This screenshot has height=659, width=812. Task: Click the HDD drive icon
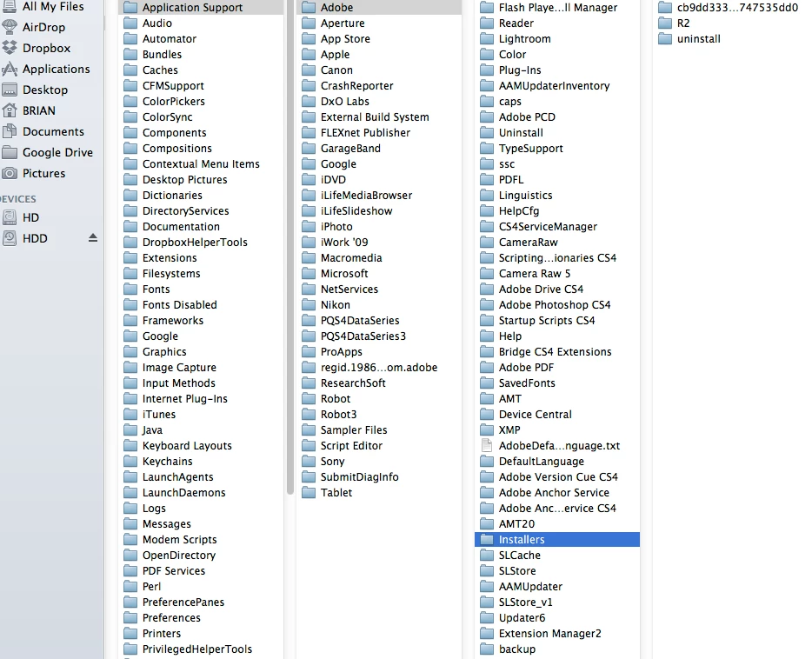click(x=10, y=238)
